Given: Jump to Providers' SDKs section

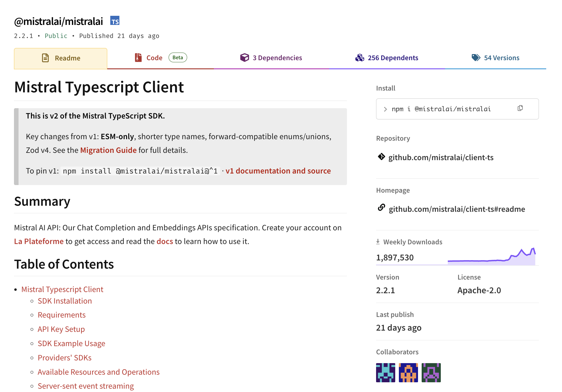Looking at the screenshot, I should pos(64,358).
